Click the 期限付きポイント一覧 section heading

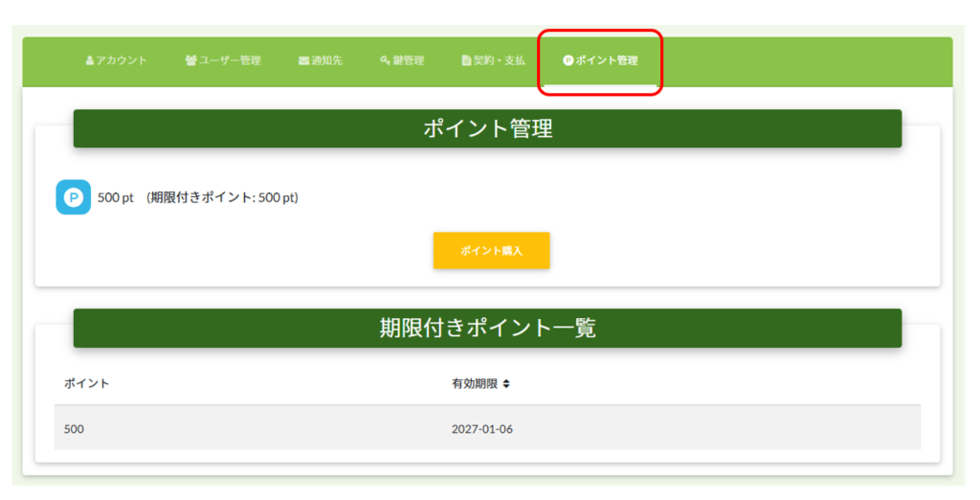click(487, 328)
